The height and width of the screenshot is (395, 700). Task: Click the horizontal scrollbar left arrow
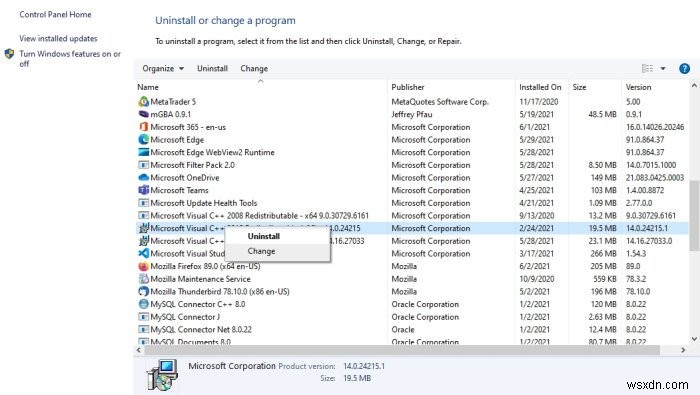[x=138, y=350]
